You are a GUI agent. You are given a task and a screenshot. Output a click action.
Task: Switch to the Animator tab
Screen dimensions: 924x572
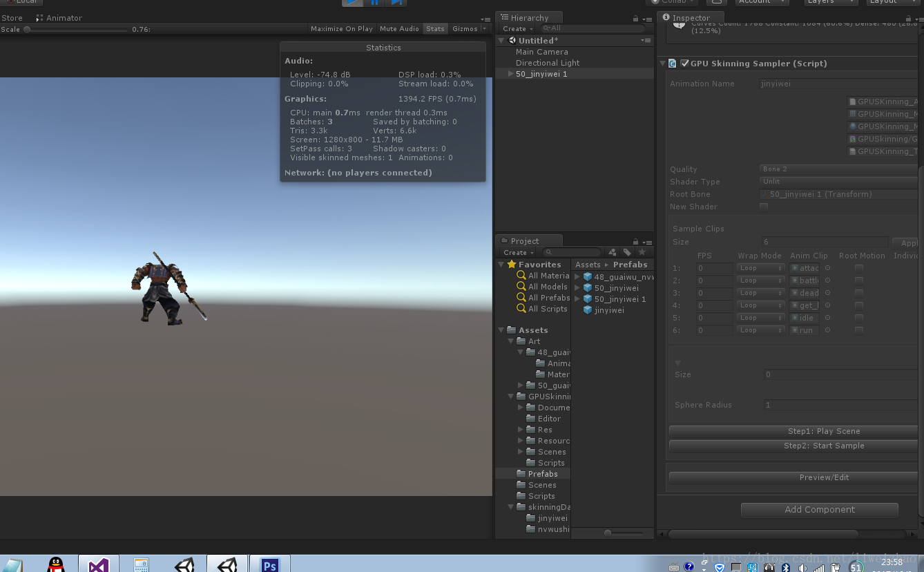pos(59,18)
